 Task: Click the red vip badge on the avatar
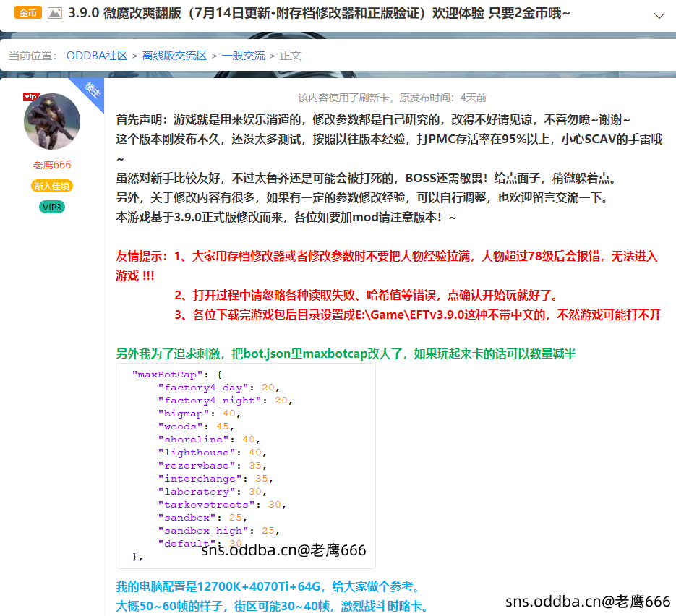pyautogui.click(x=30, y=95)
